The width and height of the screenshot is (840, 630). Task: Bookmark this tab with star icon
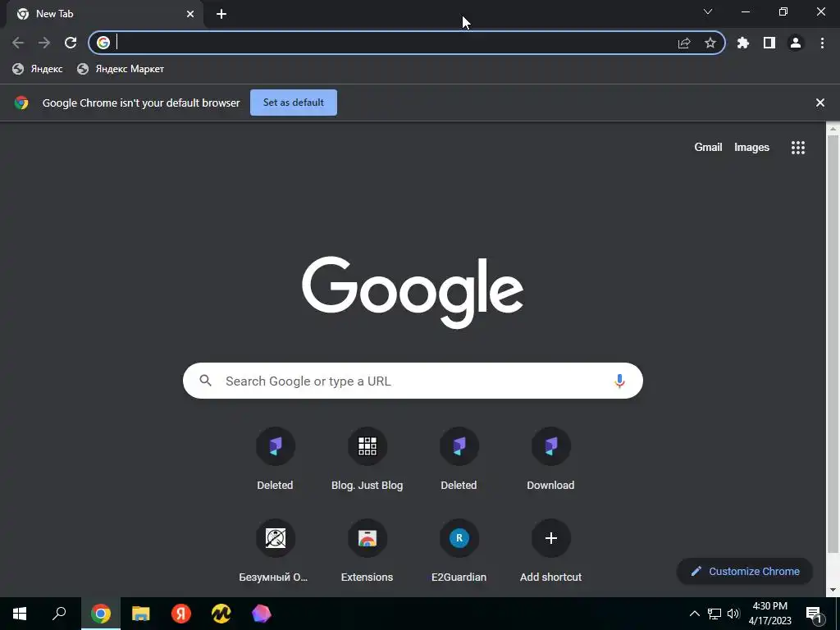coord(710,43)
